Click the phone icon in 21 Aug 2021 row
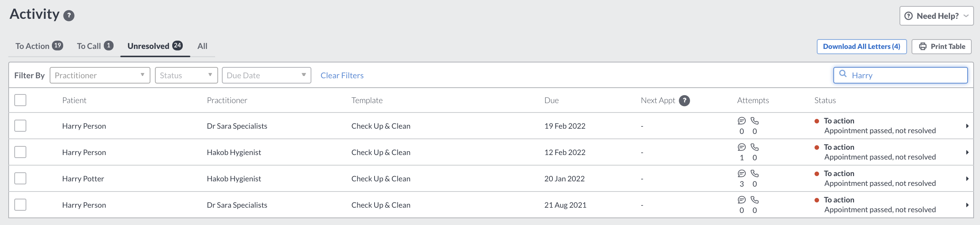 pos(754,199)
